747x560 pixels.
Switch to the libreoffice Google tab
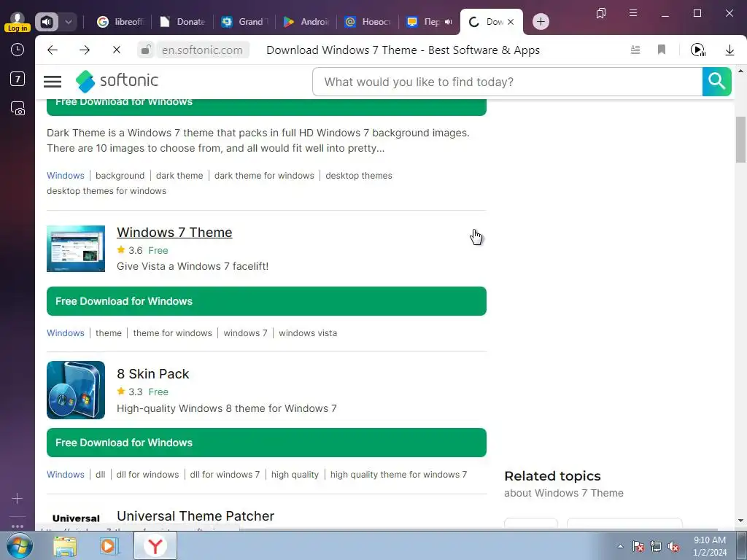pos(120,21)
